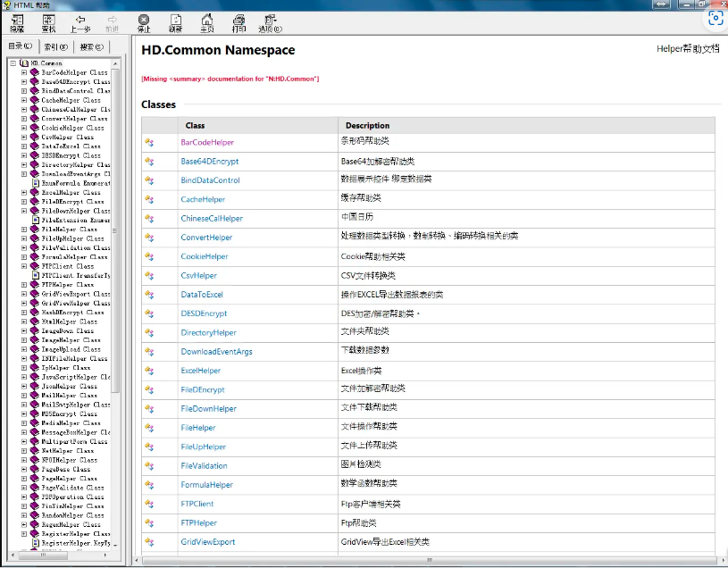
Task: Open the DataToExcel class link
Action: 202,294
